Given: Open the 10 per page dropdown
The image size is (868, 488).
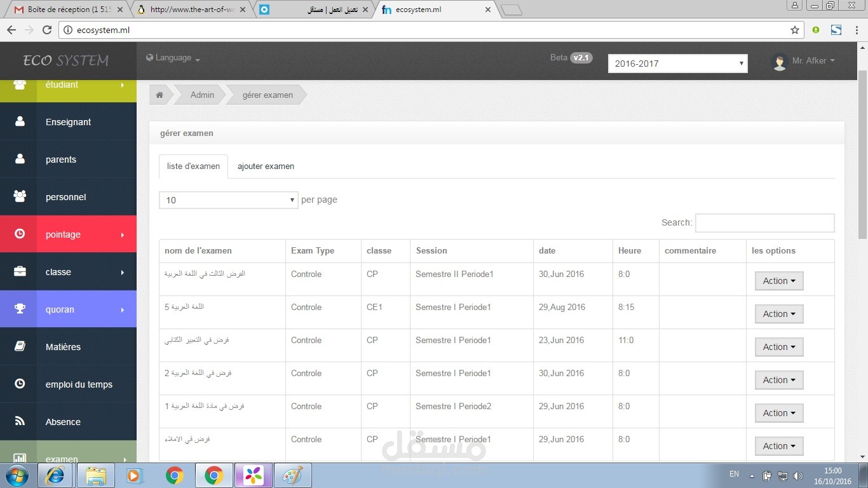Looking at the screenshot, I should pyautogui.click(x=229, y=200).
